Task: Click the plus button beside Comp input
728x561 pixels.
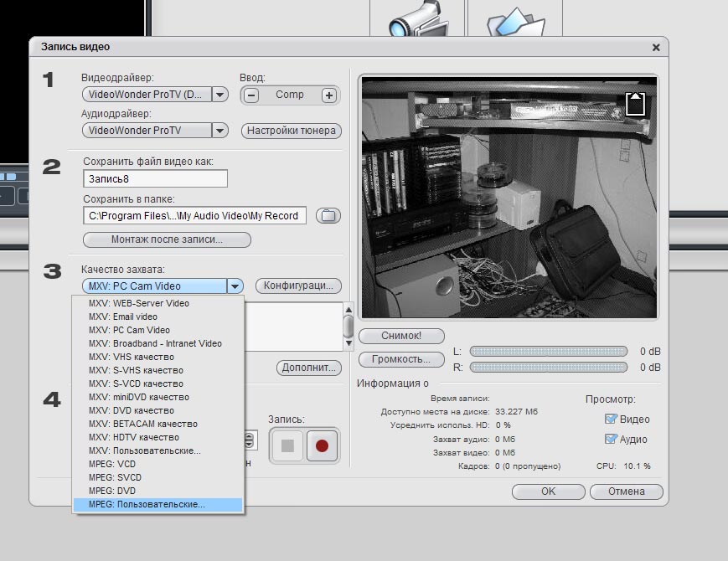Action: pyautogui.click(x=329, y=95)
